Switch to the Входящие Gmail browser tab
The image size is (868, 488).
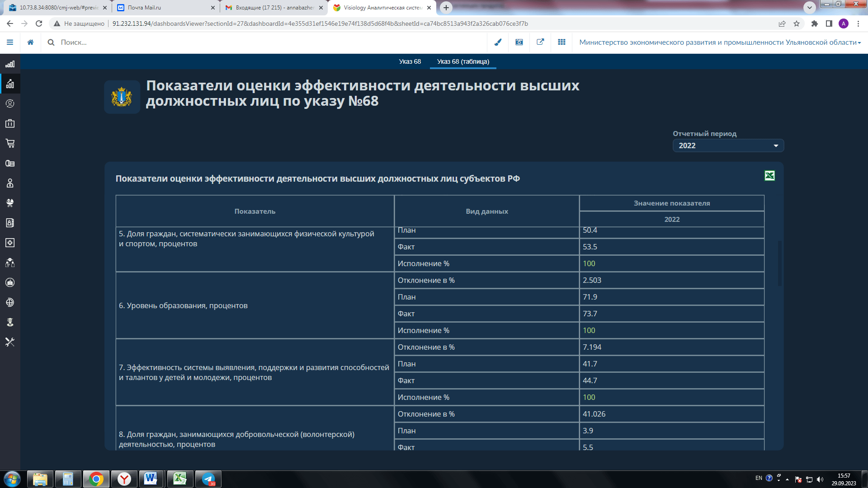coord(274,8)
